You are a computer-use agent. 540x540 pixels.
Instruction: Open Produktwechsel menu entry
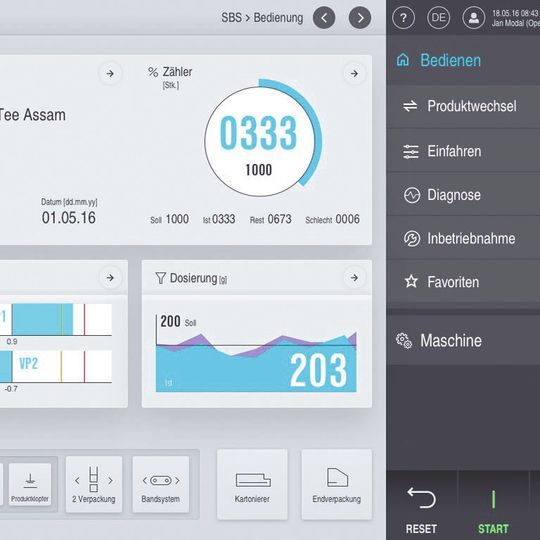point(463,106)
